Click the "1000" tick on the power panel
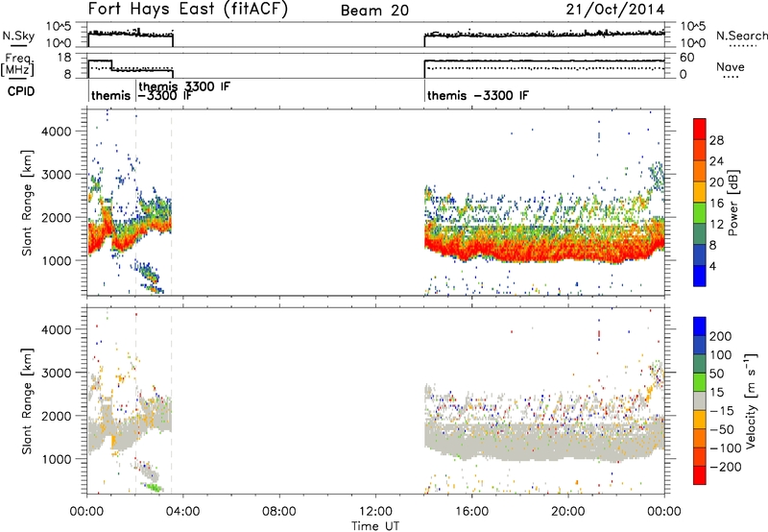This screenshot has width=768, height=532. (x=56, y=260)
